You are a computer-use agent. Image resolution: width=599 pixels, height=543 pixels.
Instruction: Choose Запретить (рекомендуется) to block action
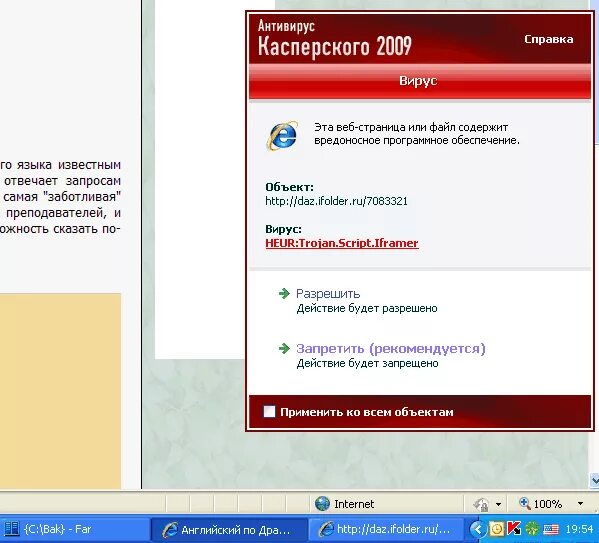tap(390, 348)
